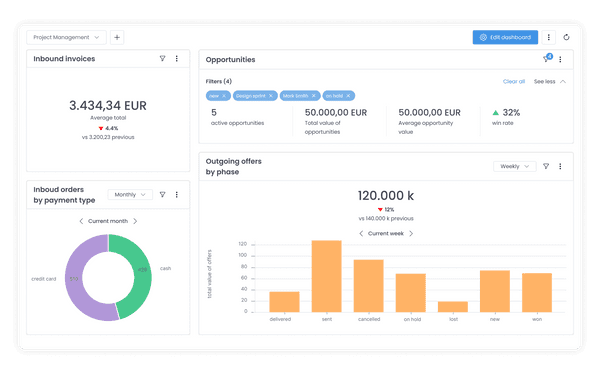
Task: Click 'vs 3.200,23 previous' text
Action: point(108,137)
